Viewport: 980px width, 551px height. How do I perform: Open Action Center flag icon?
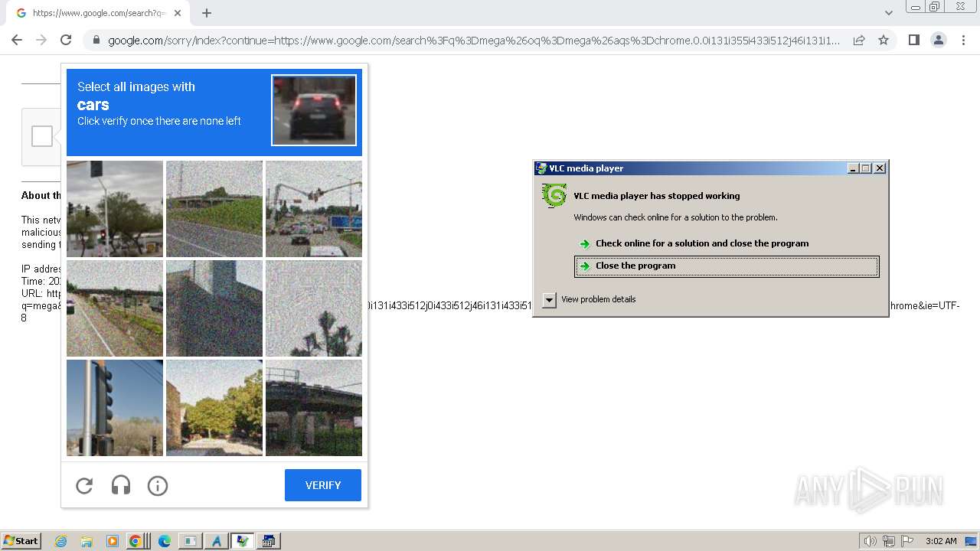click(x=907, y=541)
